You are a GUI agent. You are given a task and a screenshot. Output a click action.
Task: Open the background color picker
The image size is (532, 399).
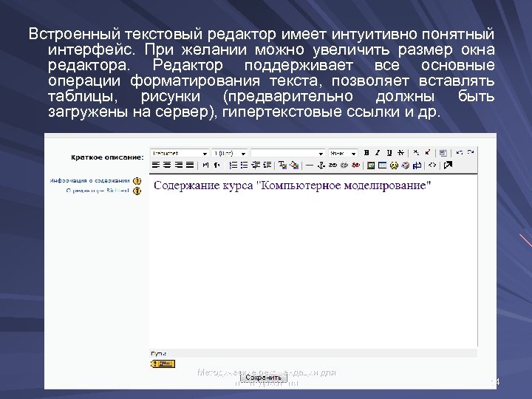click(x=294, y=165)
